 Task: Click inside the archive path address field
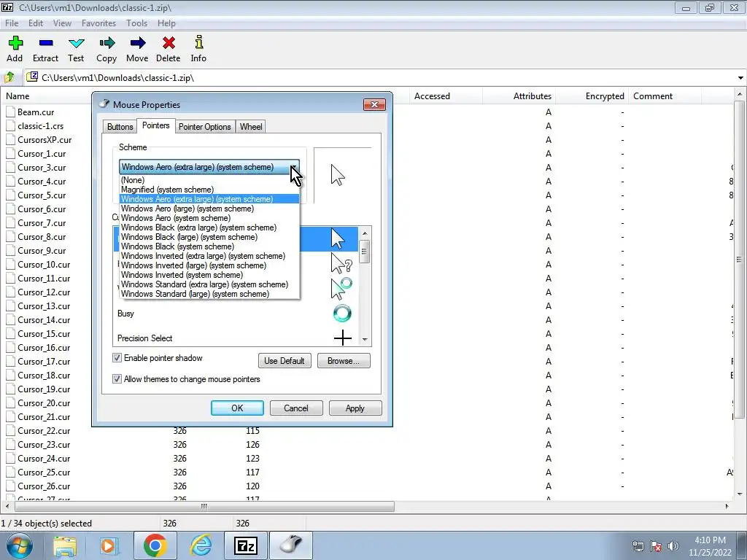(381, 77)
